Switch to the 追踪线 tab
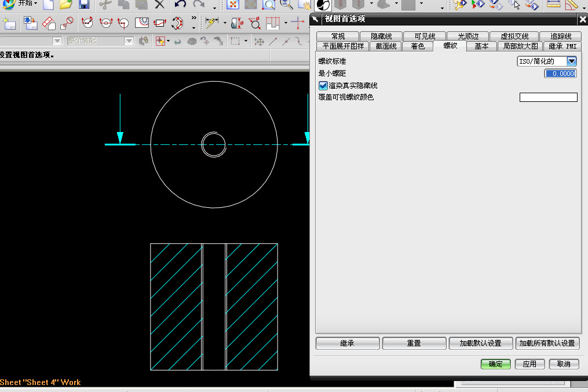This screenshot has height=392, width=588. 561,36
